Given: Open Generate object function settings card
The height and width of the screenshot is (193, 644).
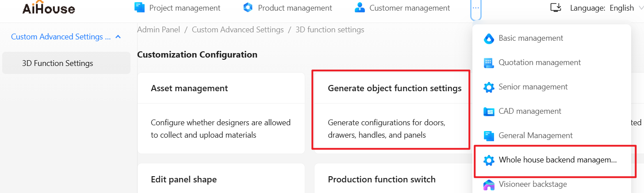Looking at the screenshot, I should (391, 111).
